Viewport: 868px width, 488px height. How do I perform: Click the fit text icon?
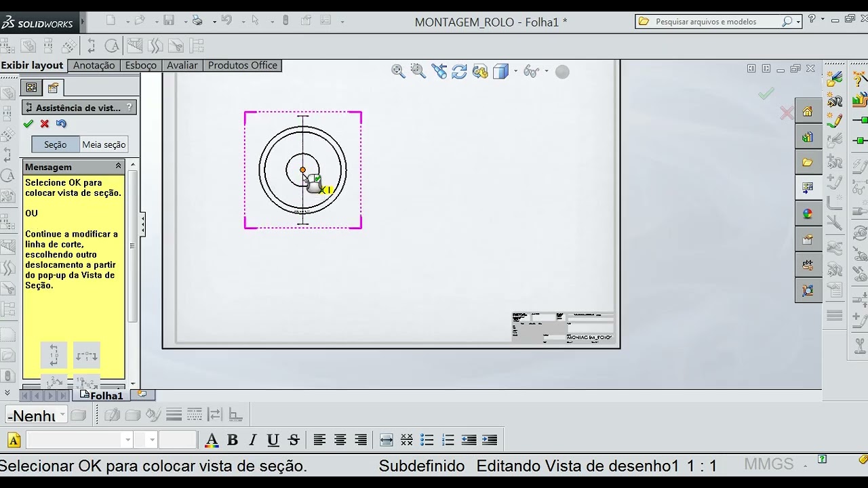[387, 441]
